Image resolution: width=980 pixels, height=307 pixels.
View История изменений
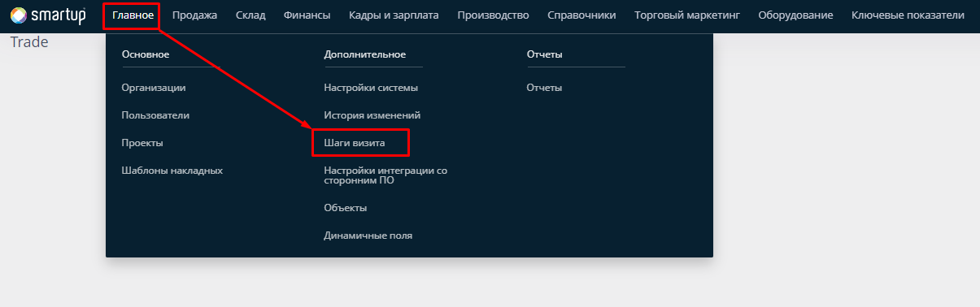click(x=372, y=115)
